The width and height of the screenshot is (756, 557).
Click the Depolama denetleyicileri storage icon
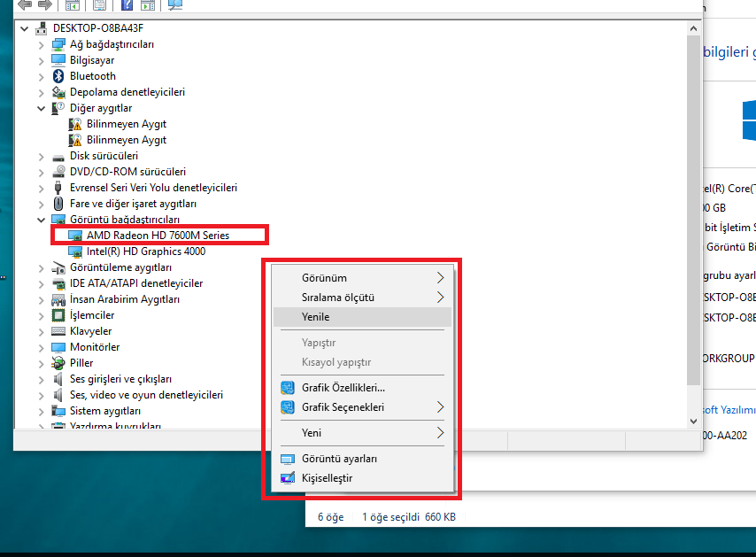point(58,92)
